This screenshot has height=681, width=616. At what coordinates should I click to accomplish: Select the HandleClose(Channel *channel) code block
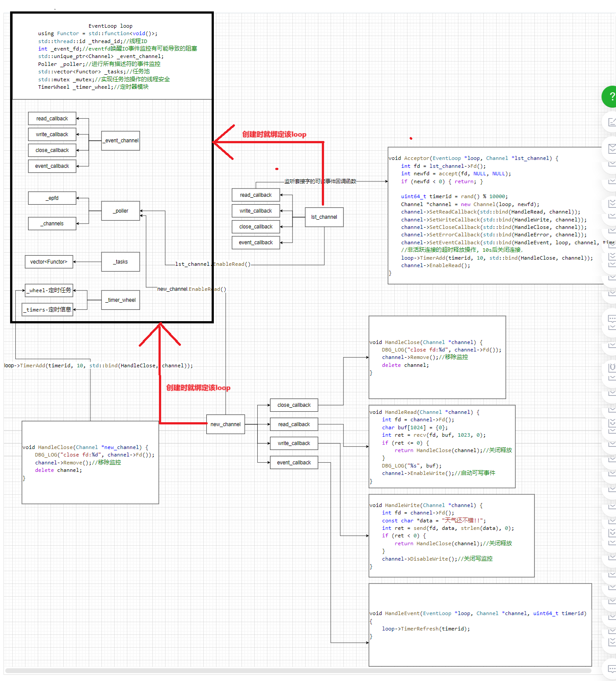(437, 357)
